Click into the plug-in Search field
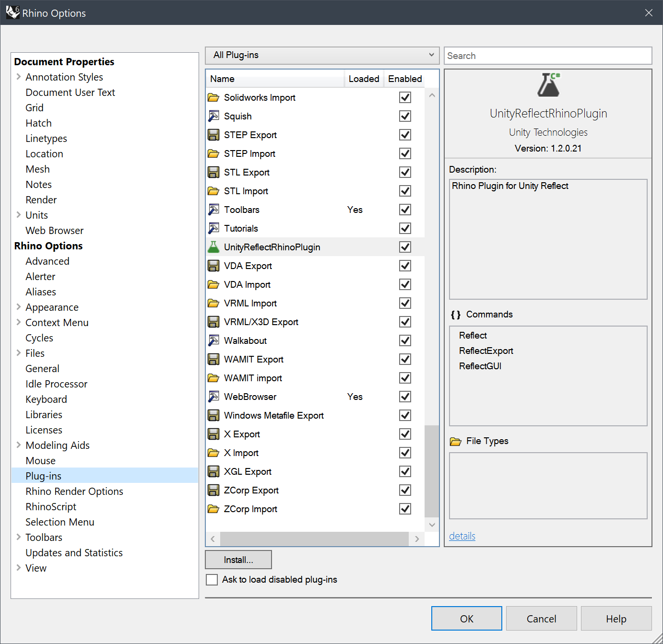 (548, 56)
